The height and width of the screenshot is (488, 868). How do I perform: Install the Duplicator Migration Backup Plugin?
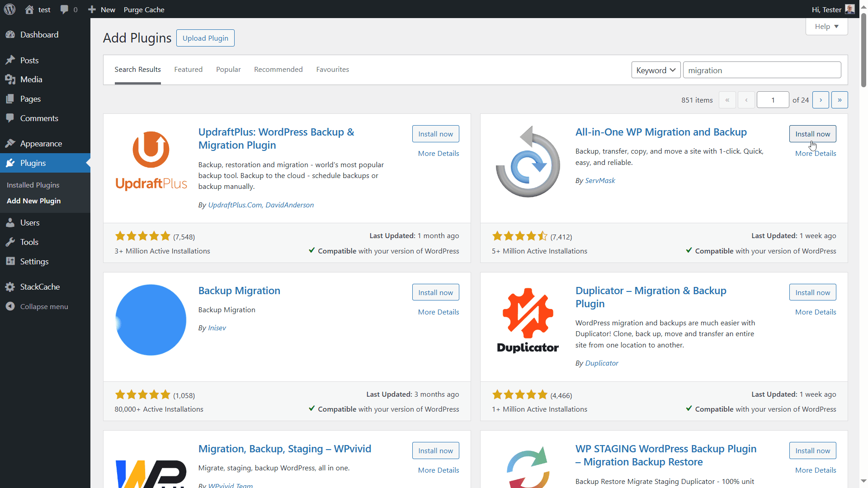coord(812,292)
